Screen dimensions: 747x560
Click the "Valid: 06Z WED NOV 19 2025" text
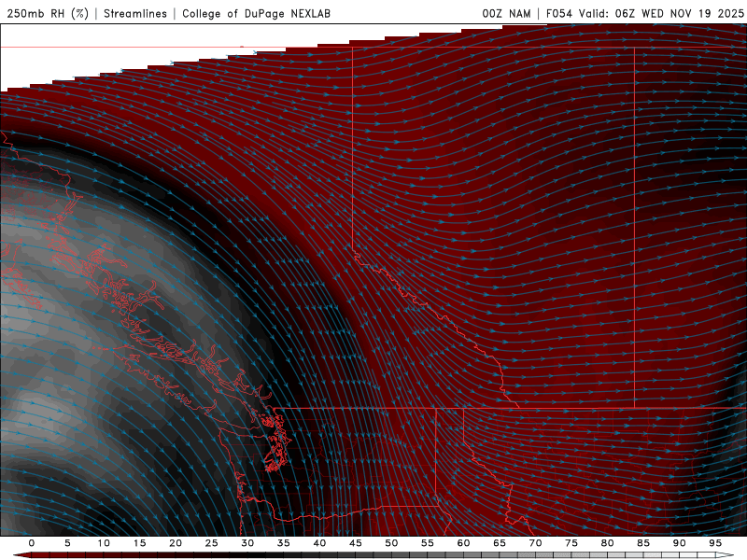[661, 13]
